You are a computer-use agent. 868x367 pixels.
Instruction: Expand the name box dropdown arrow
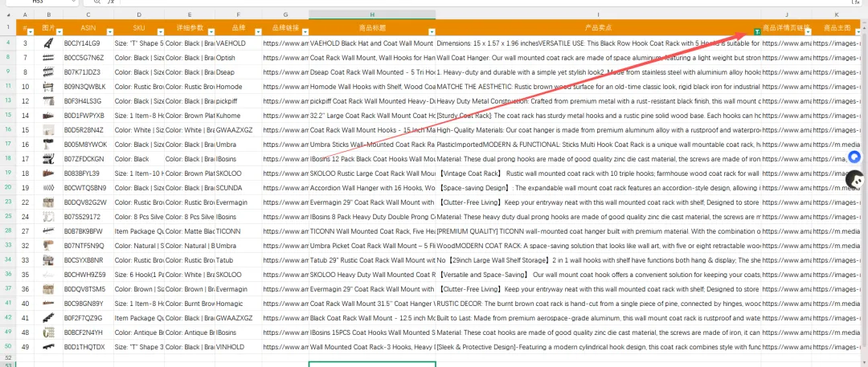point(74,2)
